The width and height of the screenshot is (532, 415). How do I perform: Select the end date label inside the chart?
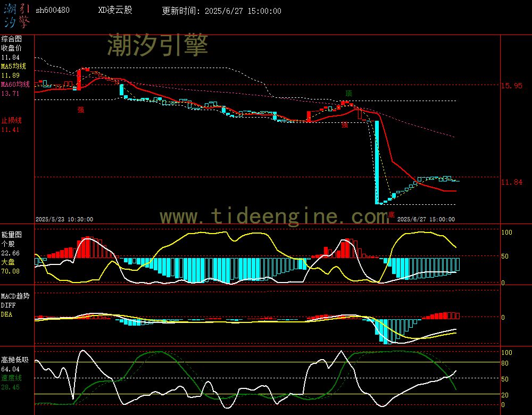(426, 219)
